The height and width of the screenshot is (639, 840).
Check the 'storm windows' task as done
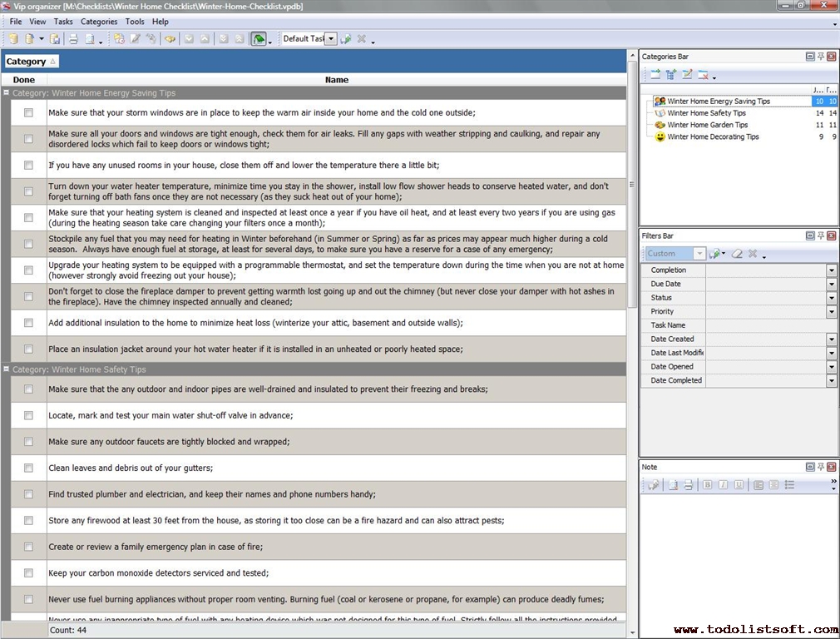tap(28, 112)
